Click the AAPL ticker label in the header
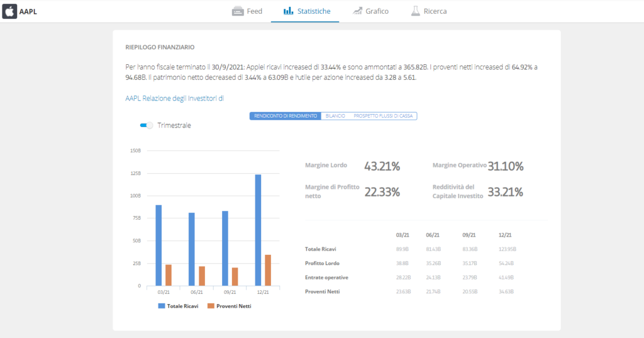The height and width of the screenshot is (338, 644). point(28,11)
